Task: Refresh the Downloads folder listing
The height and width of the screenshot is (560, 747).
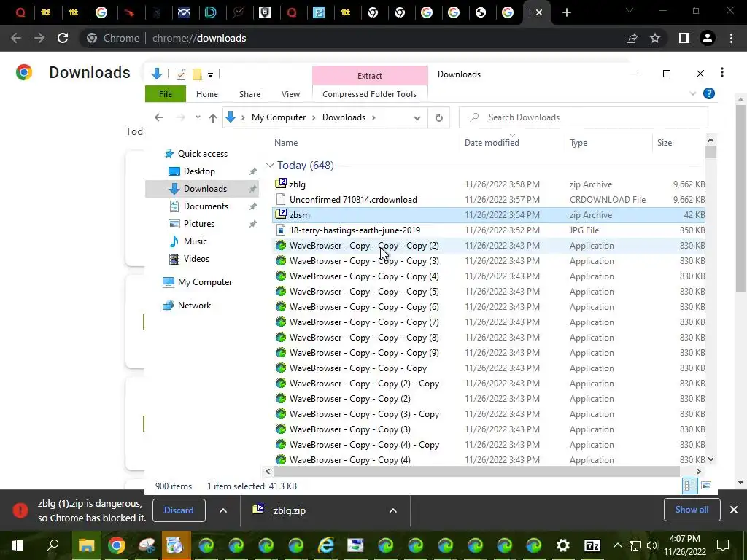Action: click(x=438, y=117)
